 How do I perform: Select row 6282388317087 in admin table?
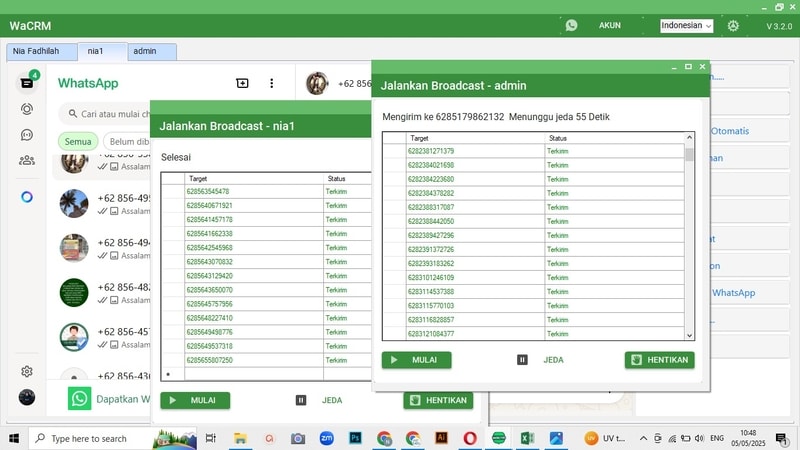pyautogui.click(x=533, y=207)
